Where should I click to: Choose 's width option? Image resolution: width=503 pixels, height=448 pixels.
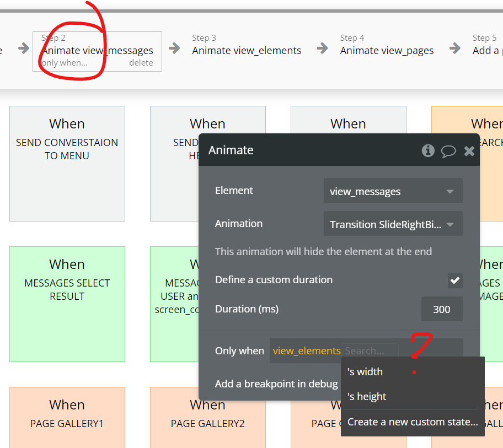pyautogui.click(x=412, y=372)
